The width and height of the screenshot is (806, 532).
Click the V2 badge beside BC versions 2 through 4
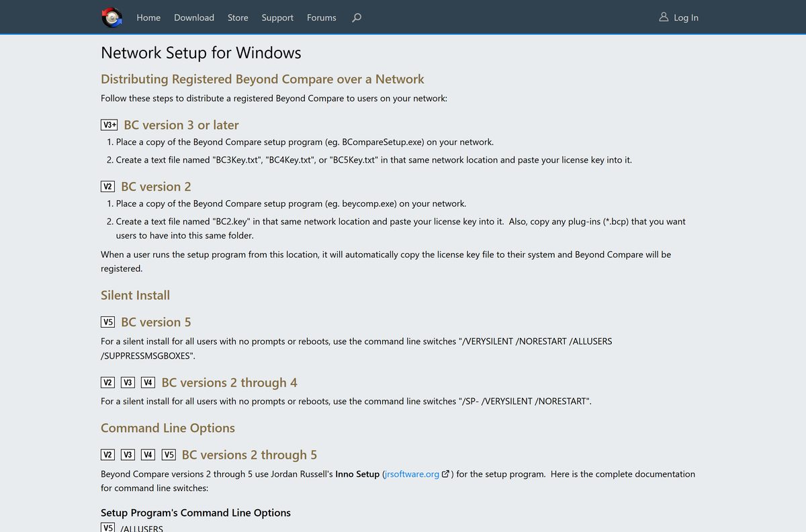coord(108,383)
